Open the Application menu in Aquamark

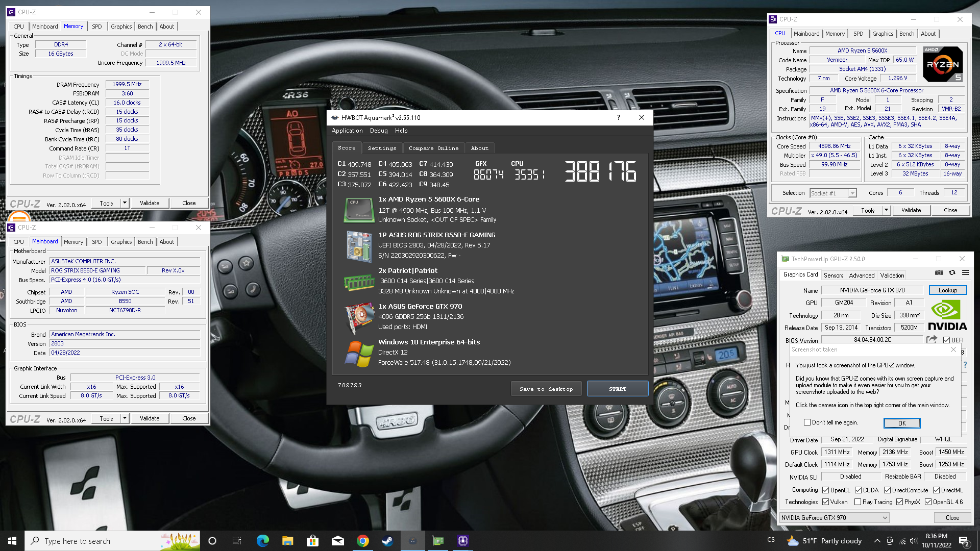(347, 131)
